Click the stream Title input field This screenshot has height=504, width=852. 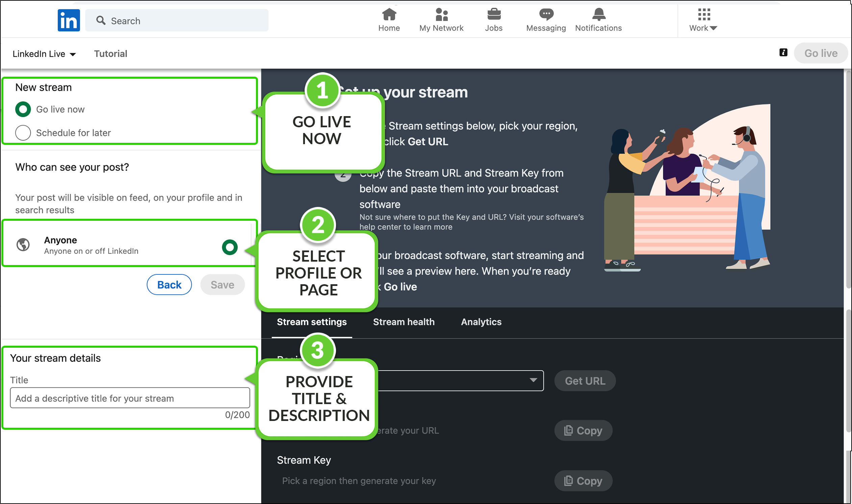coord(130,398)
